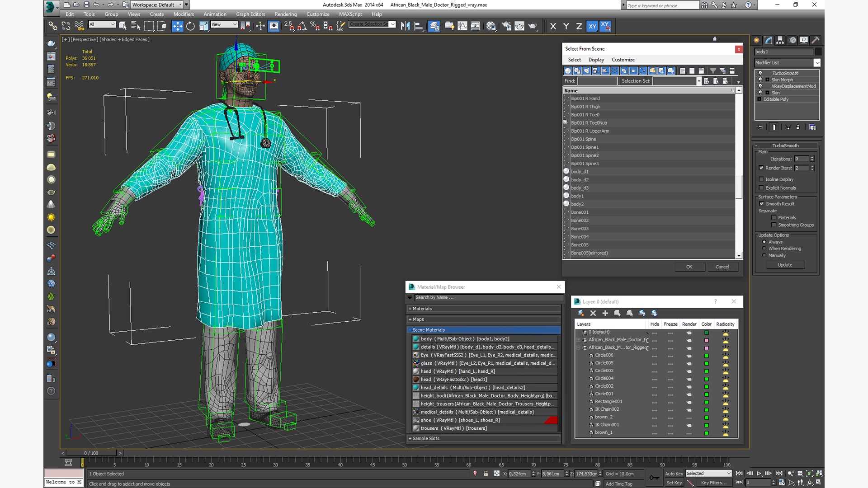
Task: Open the Graph Editors menu
Action: point(250,14)
